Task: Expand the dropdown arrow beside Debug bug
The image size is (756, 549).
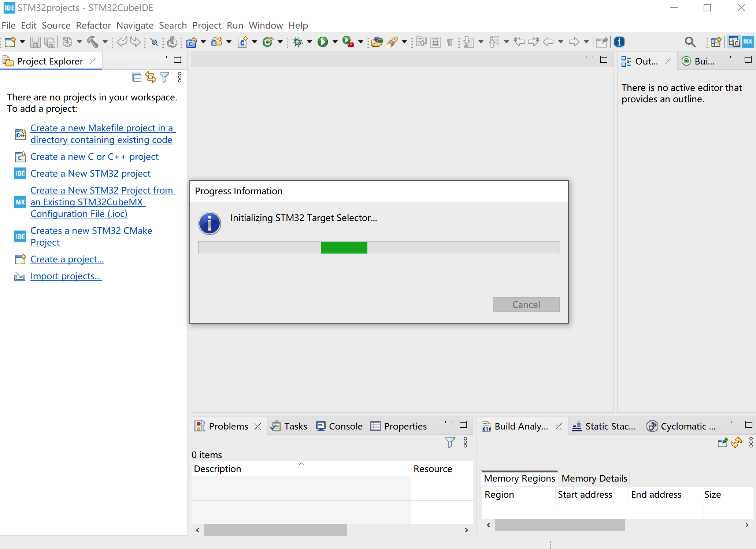Action: (x=310, y=42)
